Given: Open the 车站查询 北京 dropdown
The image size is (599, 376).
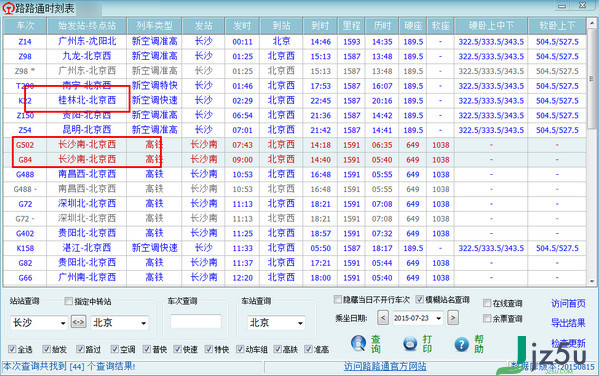Looking at the screenshot, I should click(x=301, y=323).
